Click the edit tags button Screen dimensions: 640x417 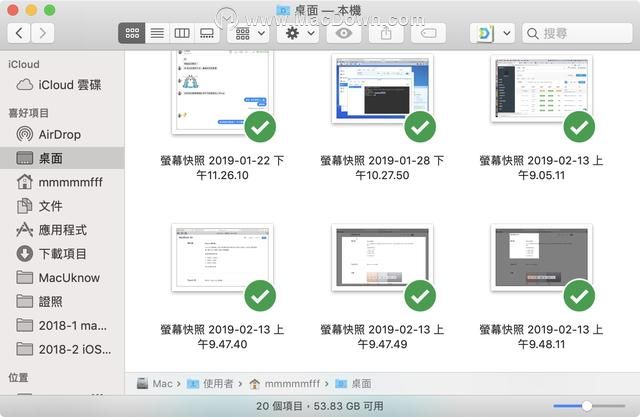pyautogui.click(x=428, y=33)
